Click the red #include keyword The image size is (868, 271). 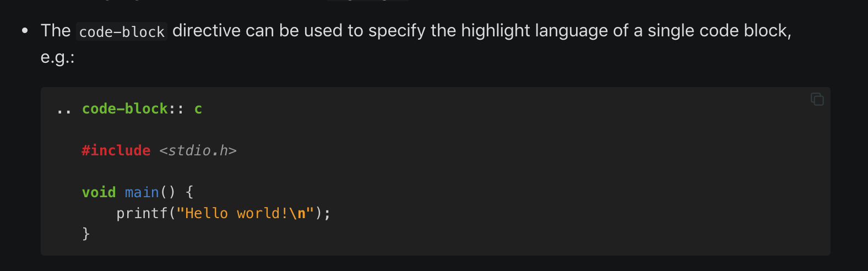tap(116, 150)
